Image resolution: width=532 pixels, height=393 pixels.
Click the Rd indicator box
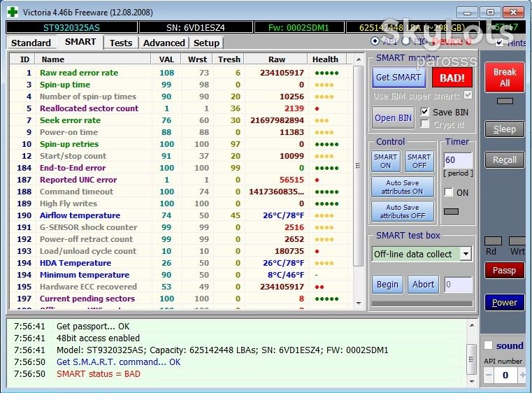(493, 241)
